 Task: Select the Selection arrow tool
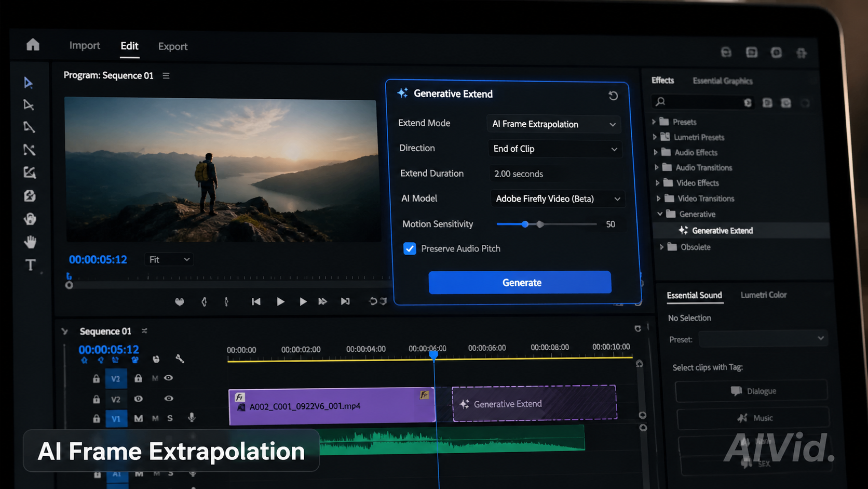click(29, 83)
